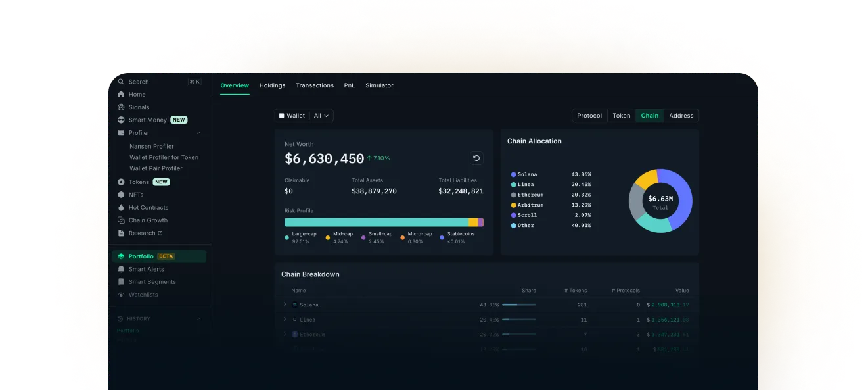Click the Total Liabilities $32,248,821 value
868x390 pixels.
[x=461, y=191]
